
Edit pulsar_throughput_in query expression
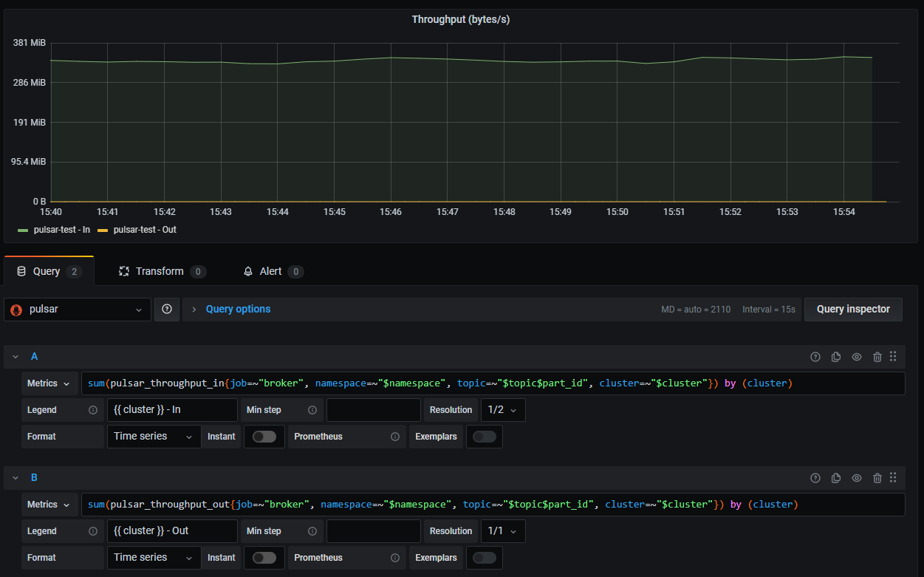(x=493, y=383)
